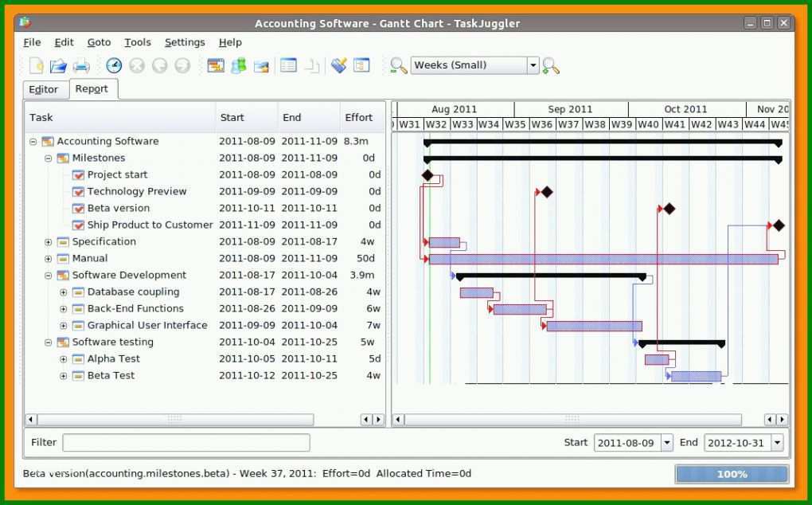Expand the Beta Test task

point(63,376)
